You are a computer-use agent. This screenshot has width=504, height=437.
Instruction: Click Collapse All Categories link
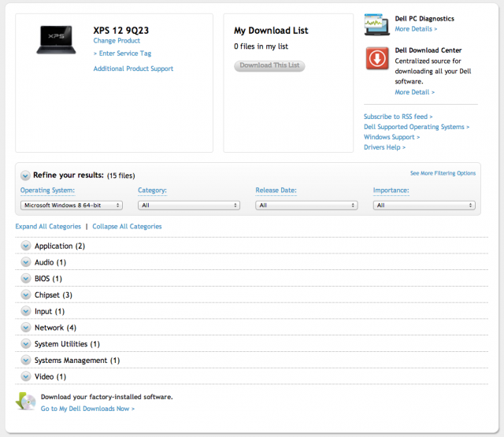pos(127,227)
